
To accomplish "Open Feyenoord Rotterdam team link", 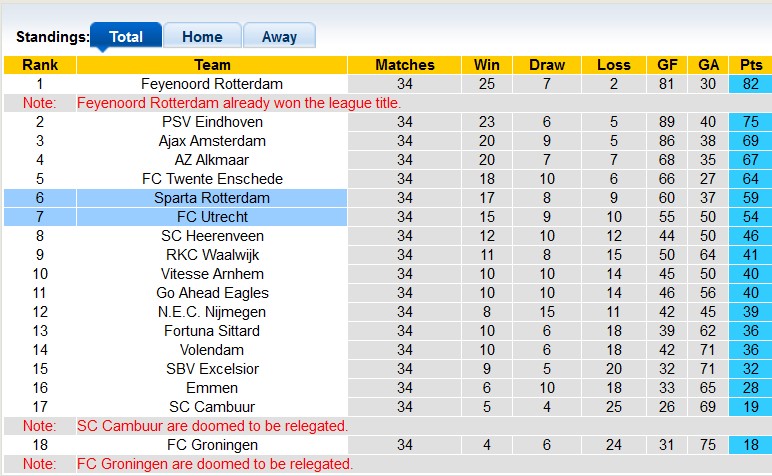I will [x=212, y=84].
